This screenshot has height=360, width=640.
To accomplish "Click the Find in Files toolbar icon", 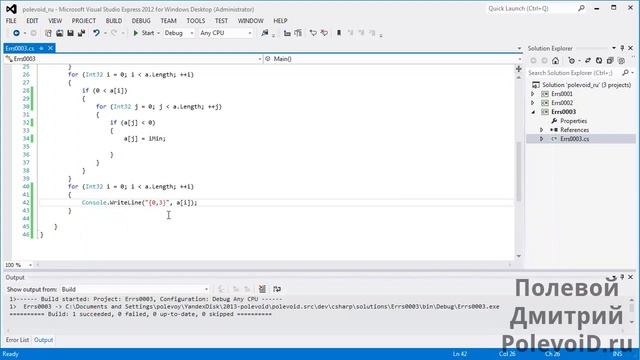I will pyautogui.click(x=265, y=33).
